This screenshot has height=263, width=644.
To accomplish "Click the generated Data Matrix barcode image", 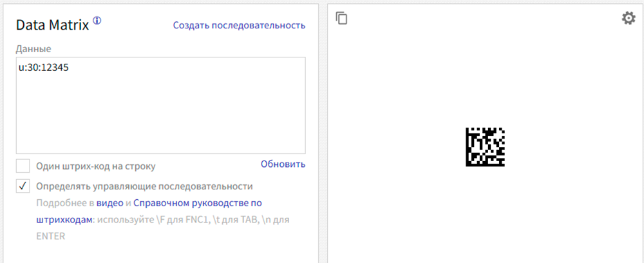I will pos(485,147).
